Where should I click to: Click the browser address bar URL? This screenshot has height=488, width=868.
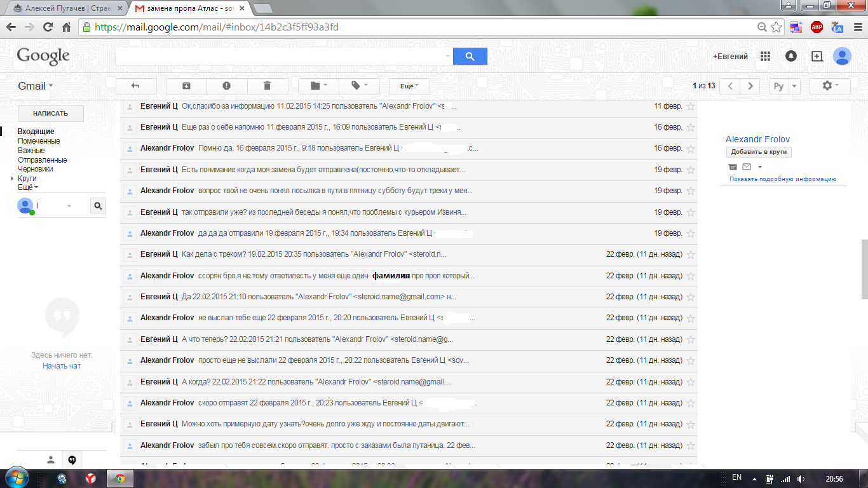[x=216, y=27]
